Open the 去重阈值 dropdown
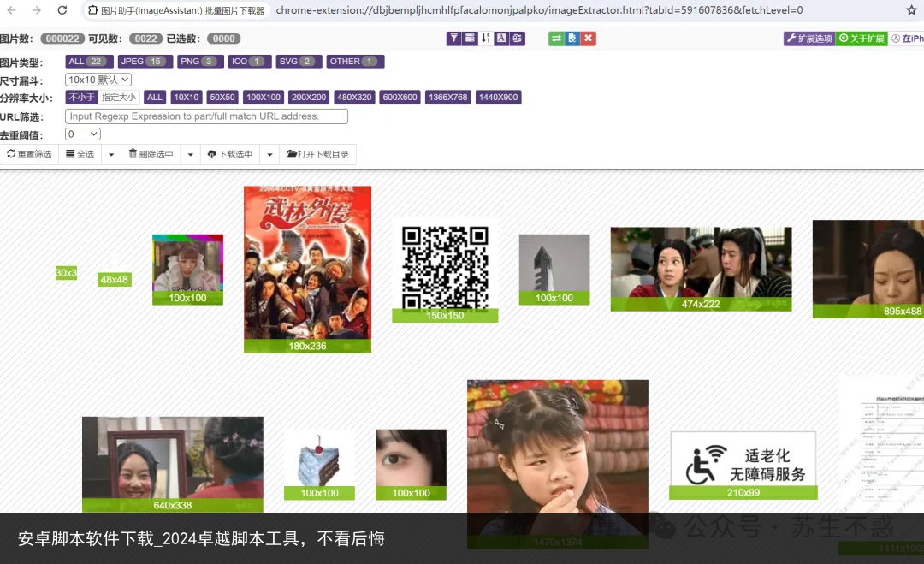Image resolution: width=924 pixels, height=564 pixels. [83, 134]
